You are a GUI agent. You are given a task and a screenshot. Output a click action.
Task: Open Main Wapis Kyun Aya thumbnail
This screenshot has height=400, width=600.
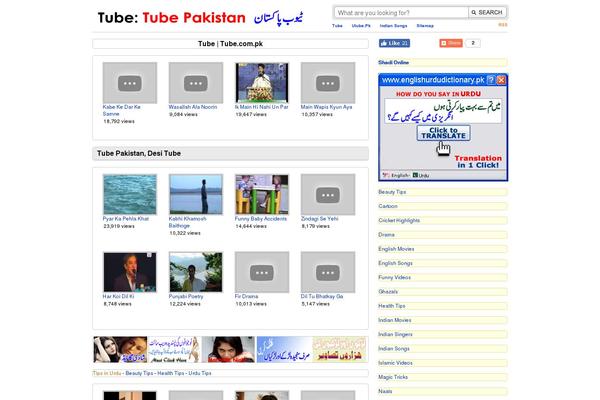pyautogui.click(x=328, y=83)
